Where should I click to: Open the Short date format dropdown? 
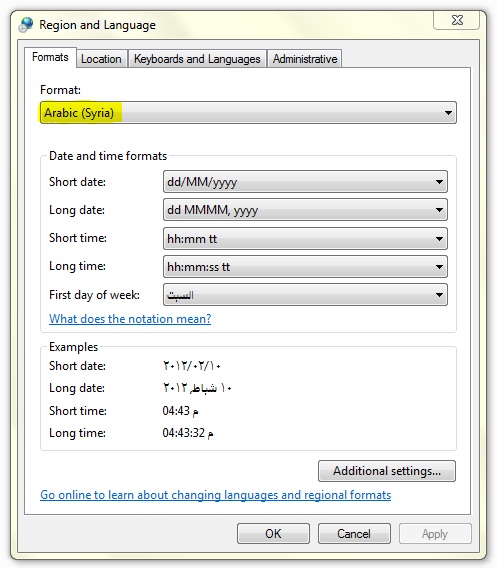(x=305, y=181)
